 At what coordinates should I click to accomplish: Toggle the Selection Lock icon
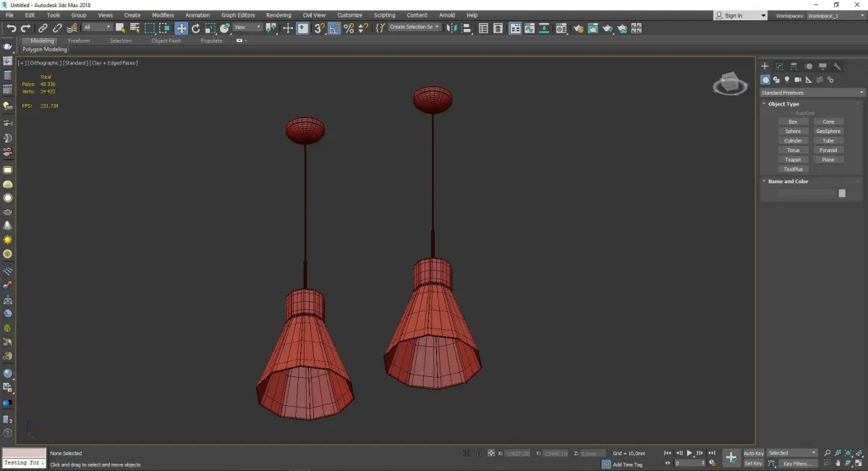coord(478,453)
